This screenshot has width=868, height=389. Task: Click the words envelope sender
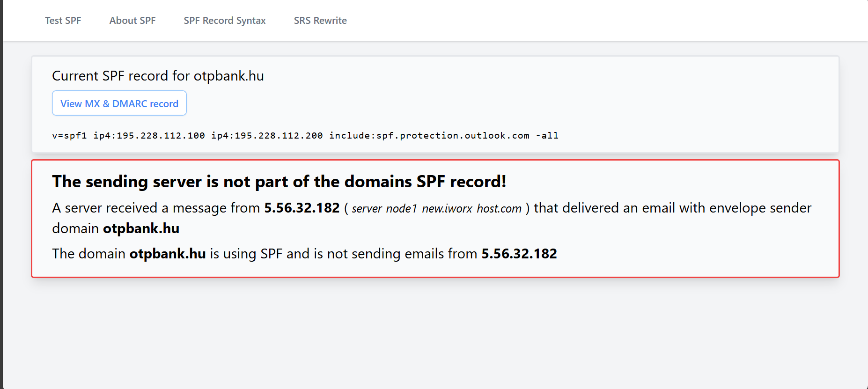(760, 208)
